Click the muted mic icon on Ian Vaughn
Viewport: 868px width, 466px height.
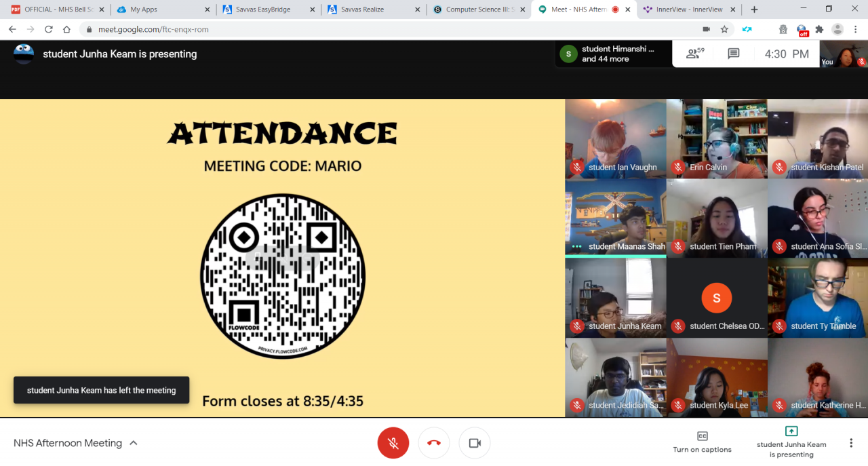click(x=577, y=167)
